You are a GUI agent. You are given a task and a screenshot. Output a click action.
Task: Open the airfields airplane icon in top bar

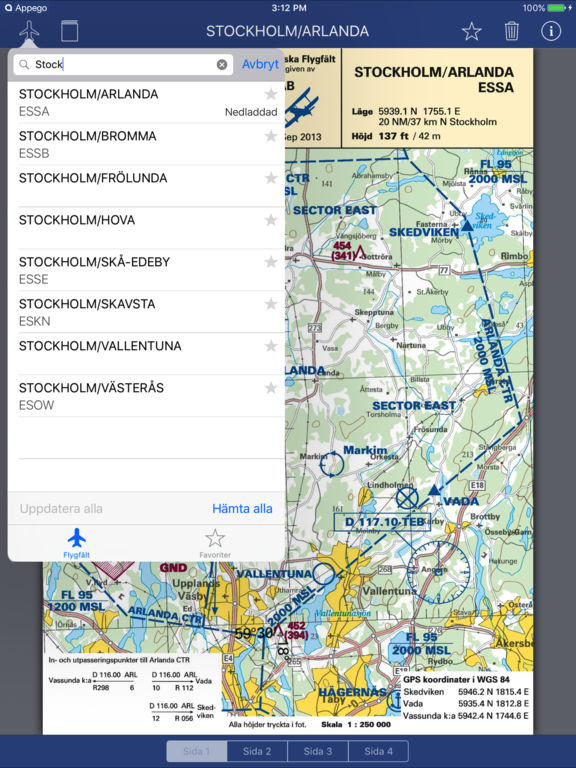[29, 31]
